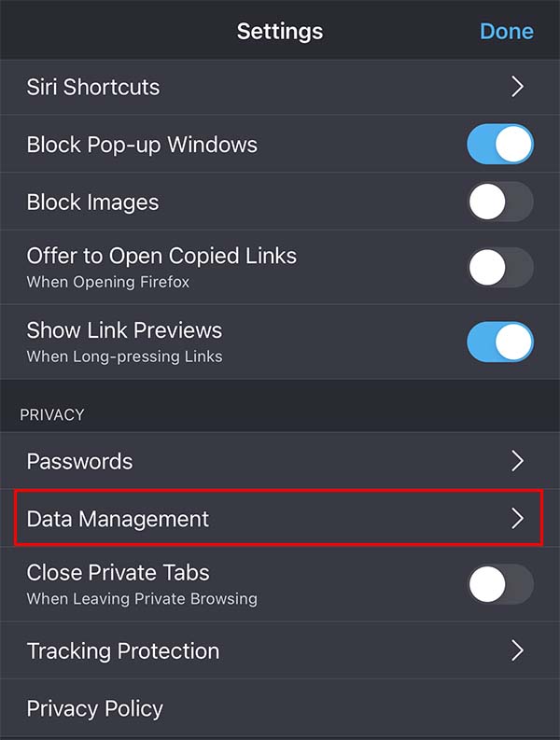Open the Siri Shortcuts menu entry
This screenshot has width=560, height=740.
tap(93, 87)
